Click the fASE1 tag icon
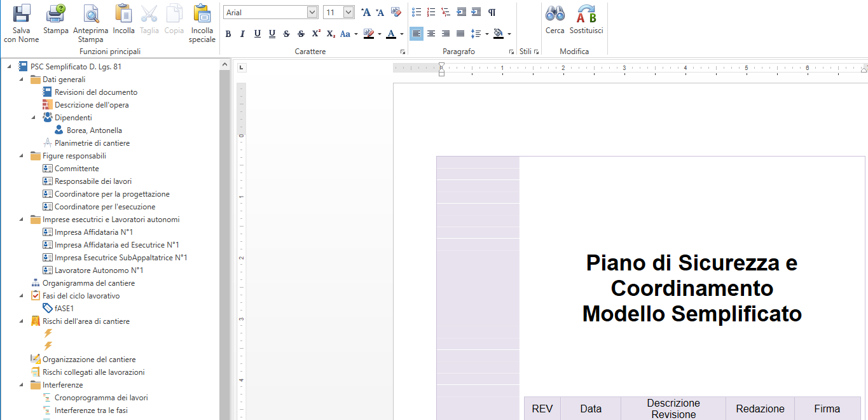 [47, 309]
